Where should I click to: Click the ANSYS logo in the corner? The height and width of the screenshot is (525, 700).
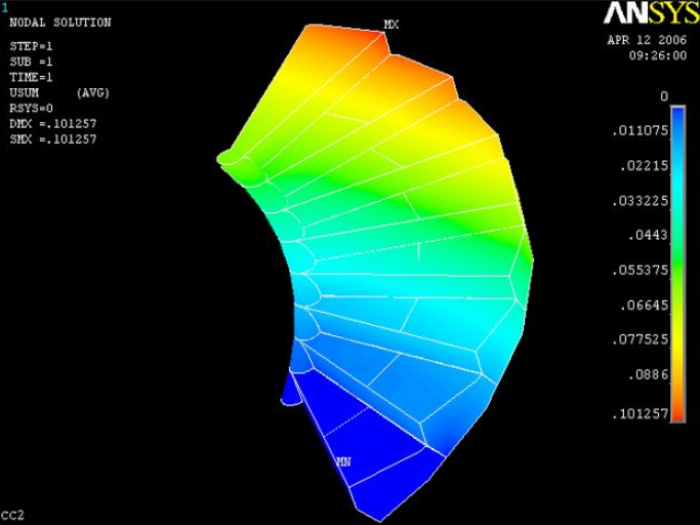[x=646, y=13]
